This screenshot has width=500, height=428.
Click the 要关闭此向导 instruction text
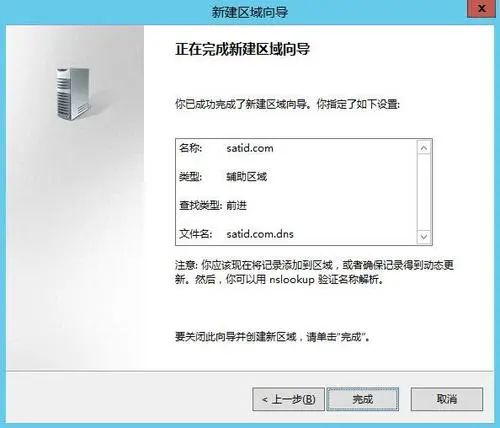click(273, 337)
